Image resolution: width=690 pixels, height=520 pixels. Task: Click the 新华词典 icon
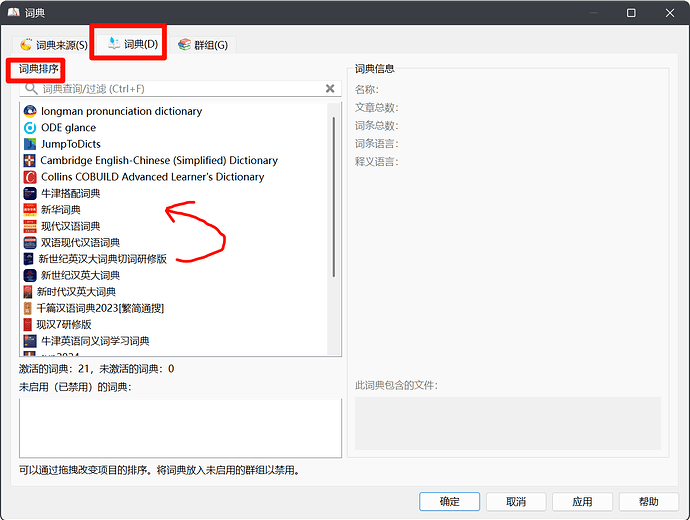[30, 210]
